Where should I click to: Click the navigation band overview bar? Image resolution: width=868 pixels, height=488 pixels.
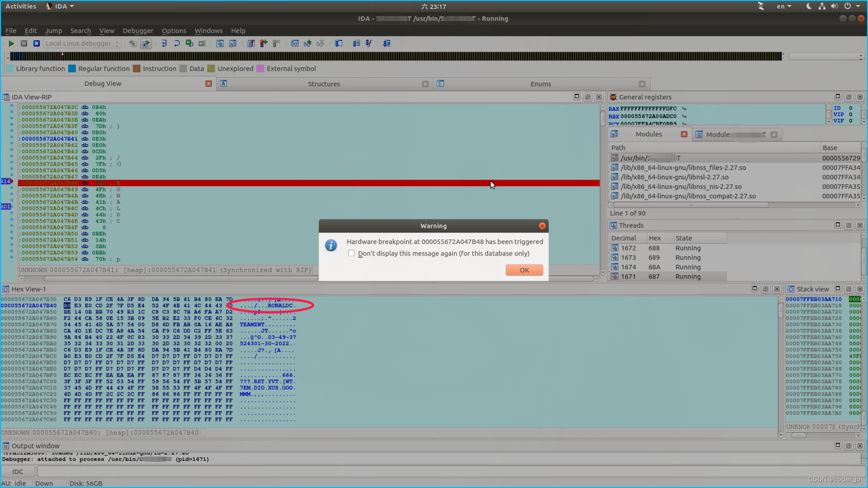(396, 57)
